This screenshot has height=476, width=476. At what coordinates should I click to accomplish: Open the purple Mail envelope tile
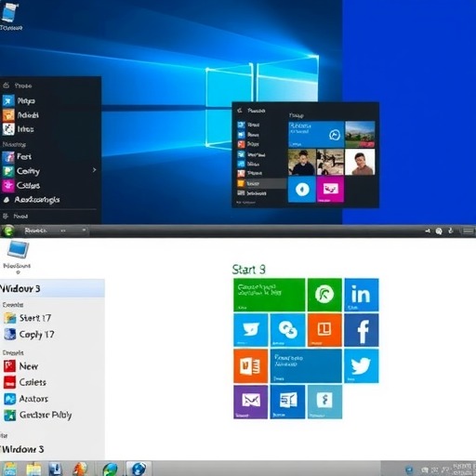[250, 402]
